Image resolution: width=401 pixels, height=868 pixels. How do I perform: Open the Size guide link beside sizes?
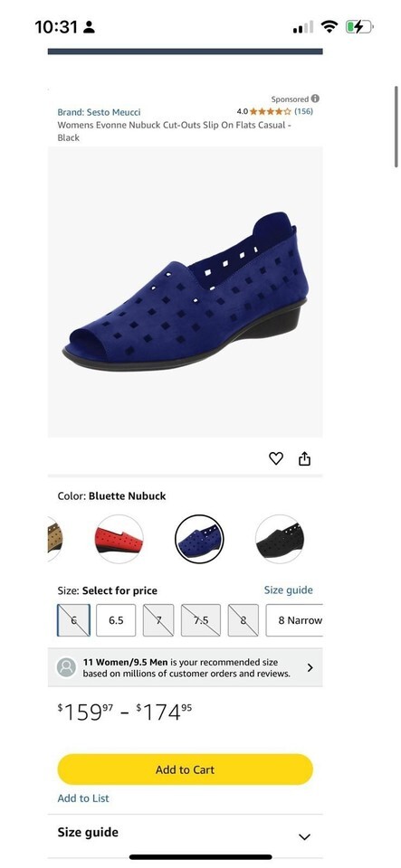[289, 590]
